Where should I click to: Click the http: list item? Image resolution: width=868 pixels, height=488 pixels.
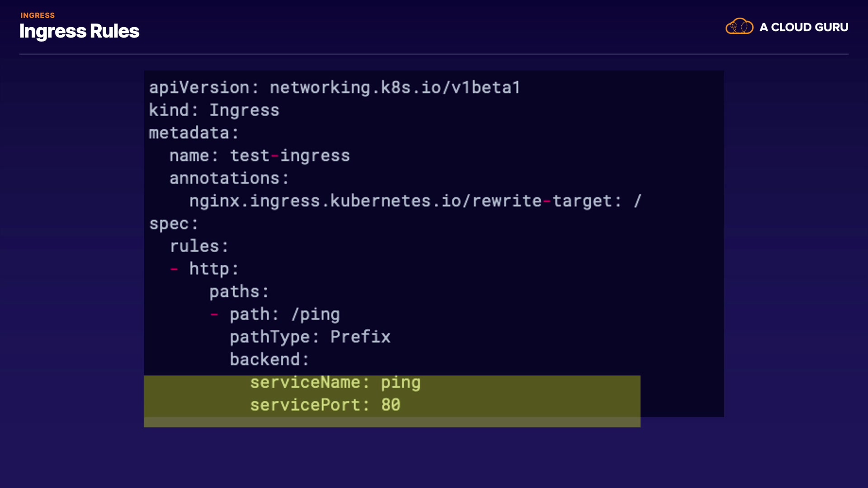[213, 269]
